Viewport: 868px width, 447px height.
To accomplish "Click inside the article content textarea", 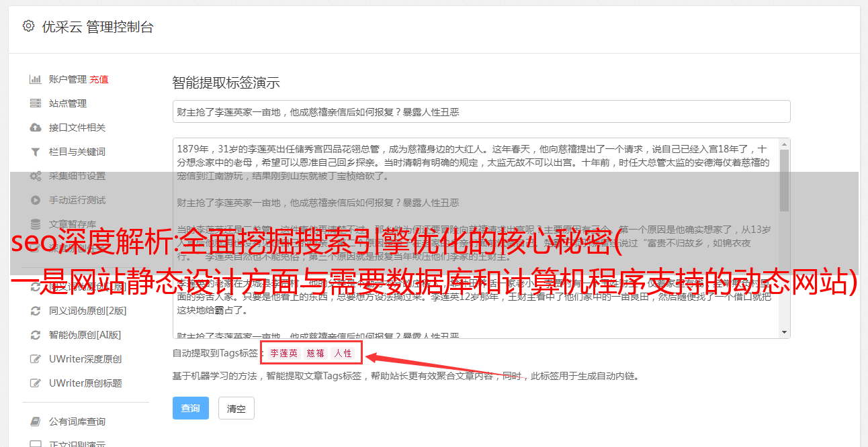I will pyautogui.click(x=476, y=238).
